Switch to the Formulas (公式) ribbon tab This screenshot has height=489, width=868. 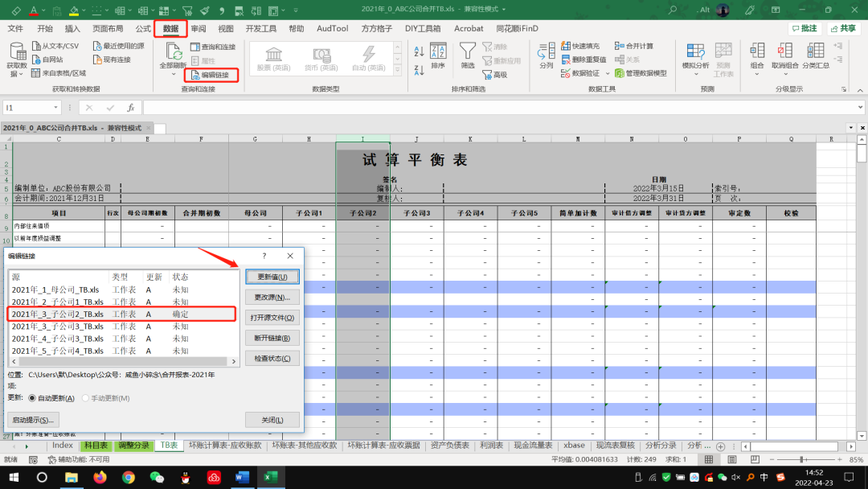point(143,28)
